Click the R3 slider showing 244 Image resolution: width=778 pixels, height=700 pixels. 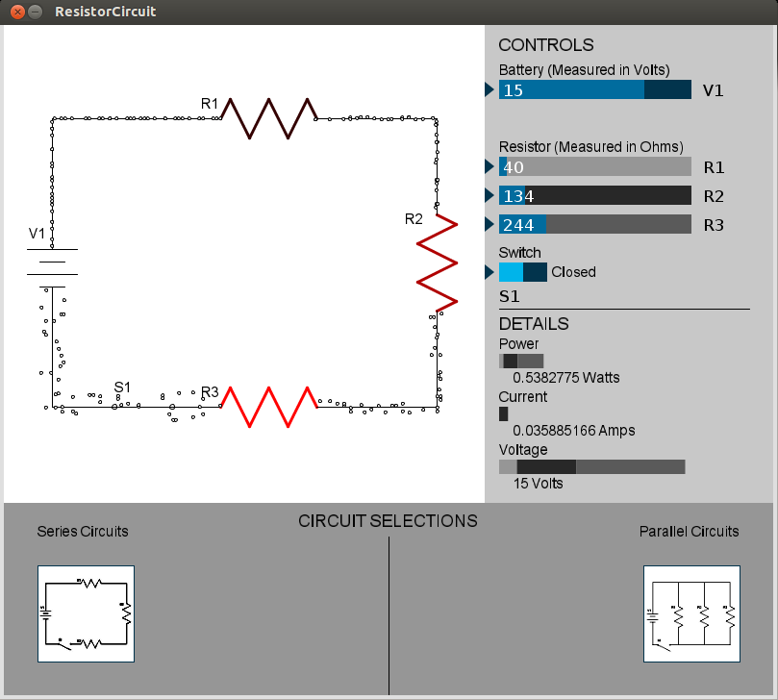point(594,224)
